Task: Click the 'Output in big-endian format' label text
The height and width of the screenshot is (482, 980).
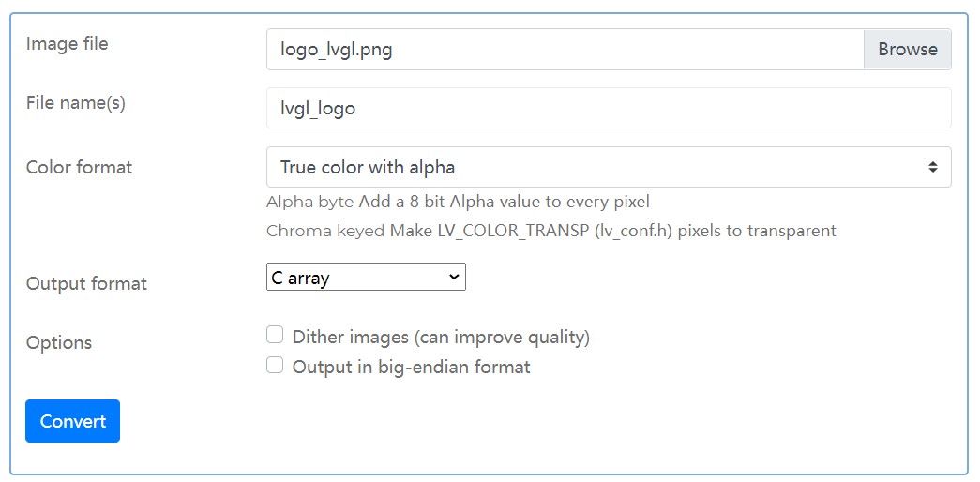Action: click(412, 367)
